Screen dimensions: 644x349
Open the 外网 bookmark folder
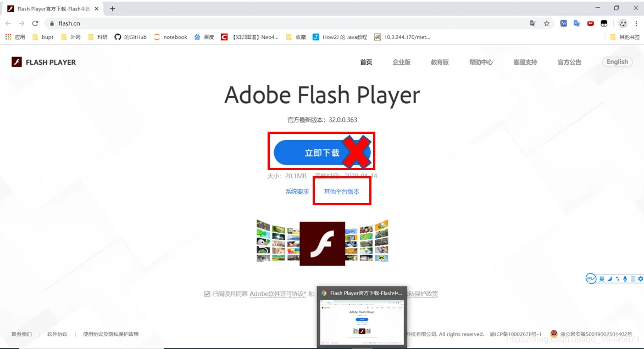pos(71,37)
